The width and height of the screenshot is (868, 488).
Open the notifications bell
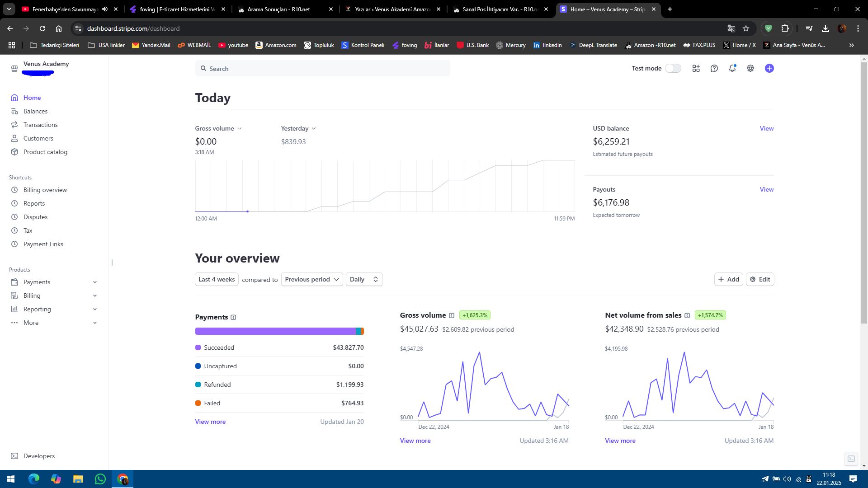point(732,68)
